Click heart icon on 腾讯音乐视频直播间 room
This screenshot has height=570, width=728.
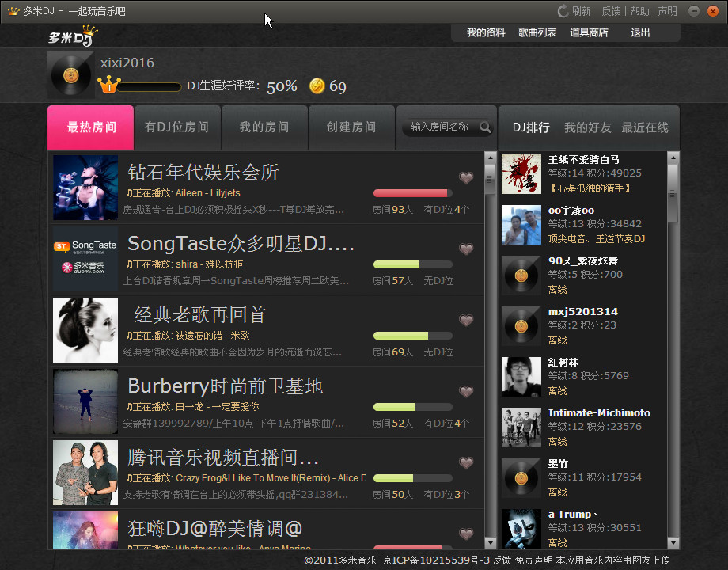tap(466, 462)
